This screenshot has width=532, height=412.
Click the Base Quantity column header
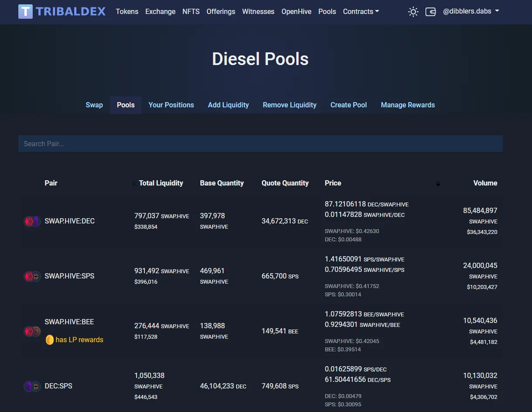[222, 183]
